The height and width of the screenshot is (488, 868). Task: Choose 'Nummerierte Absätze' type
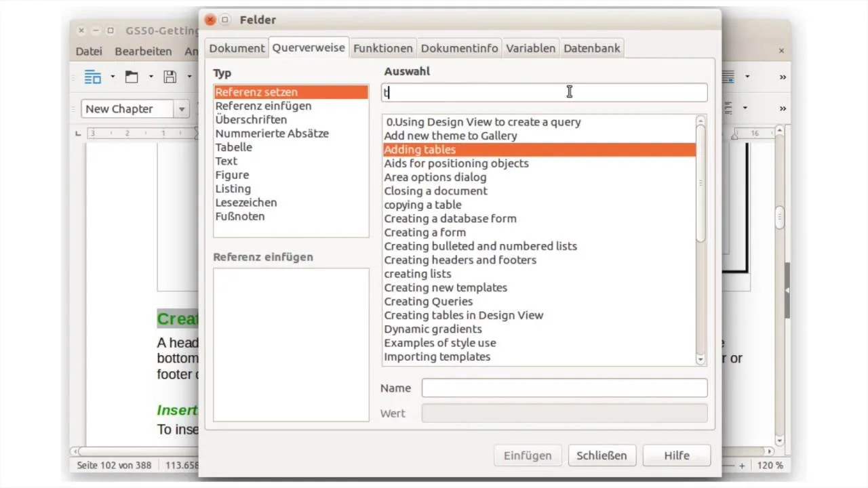[291, 134]
